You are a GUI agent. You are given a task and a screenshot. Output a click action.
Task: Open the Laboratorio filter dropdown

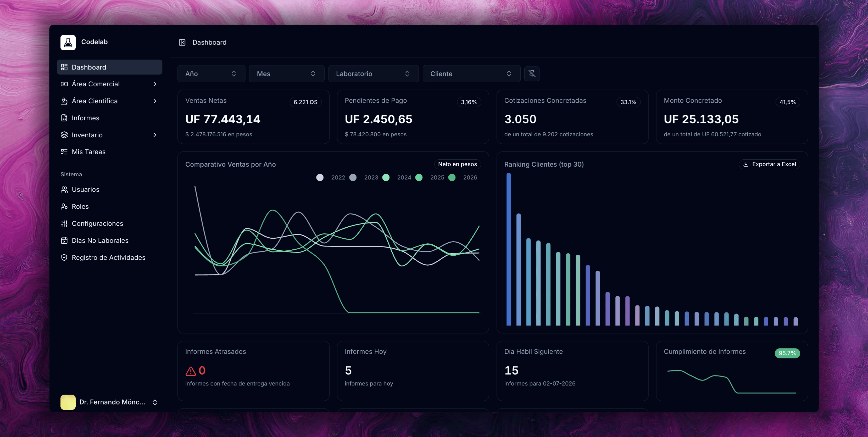point(373,74)
